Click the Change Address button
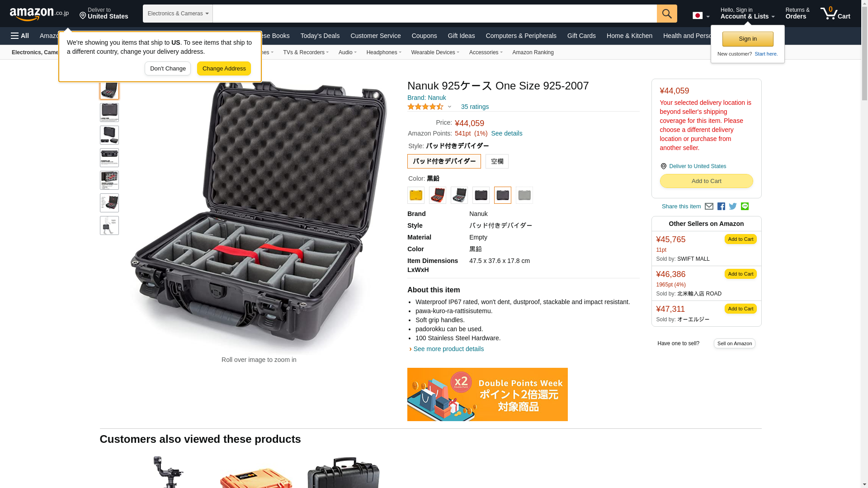Viewport: 868px width, 488px height. pyautogui.click(x=224, y=69)
